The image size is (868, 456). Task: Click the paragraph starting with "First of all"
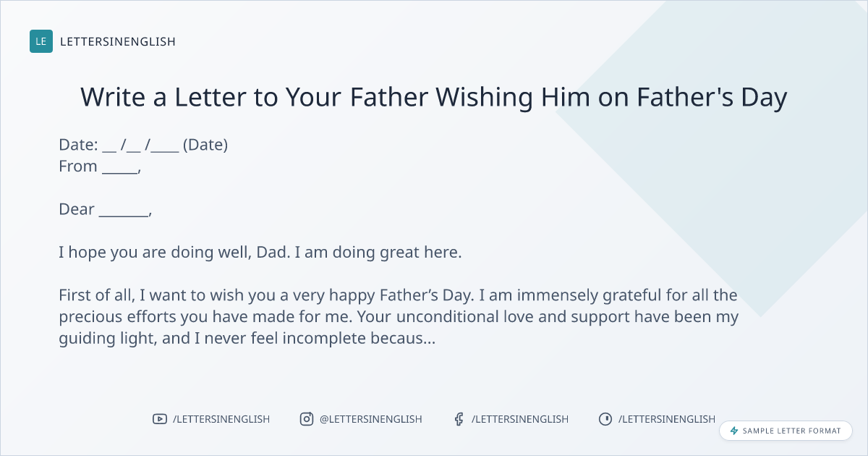(x=398, y=316)
